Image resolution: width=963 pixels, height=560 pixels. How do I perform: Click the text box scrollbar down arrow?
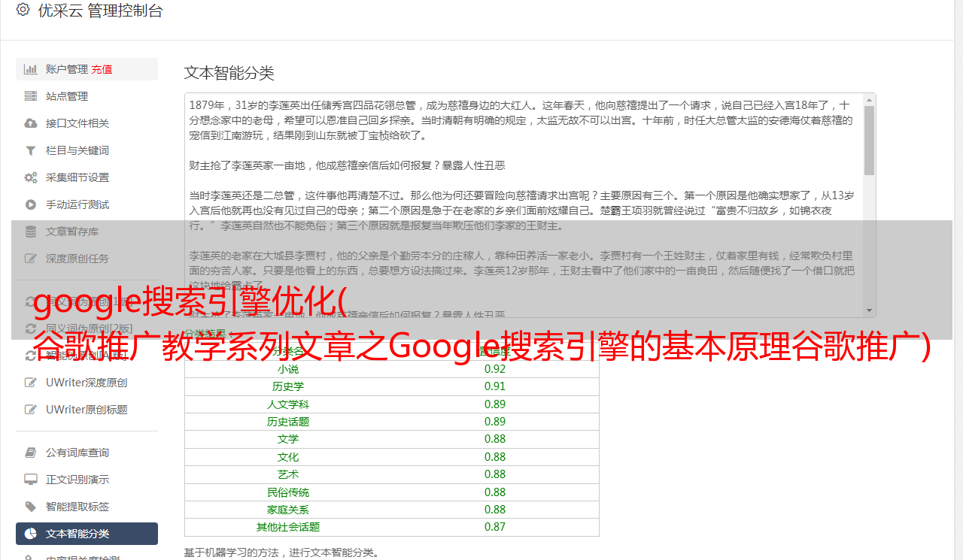[869, 310]
